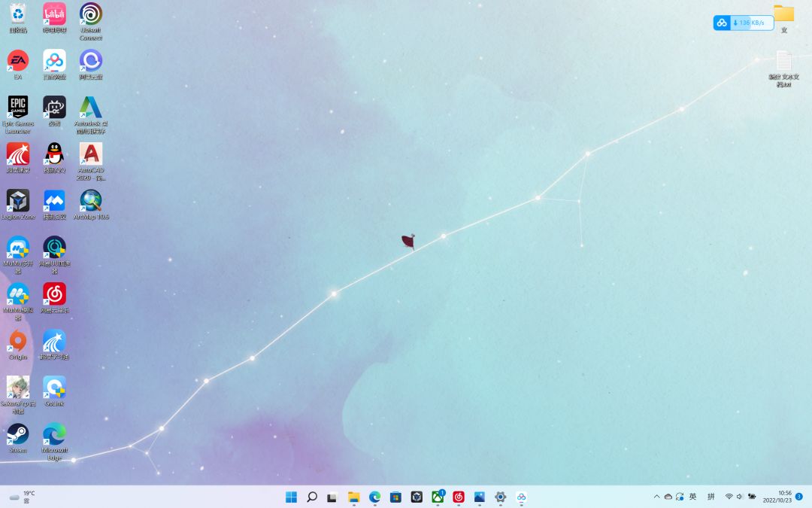Launch MuMu emulator desktop shortcut
Viewport: 812px width, 508px height.
coord(18,302)
